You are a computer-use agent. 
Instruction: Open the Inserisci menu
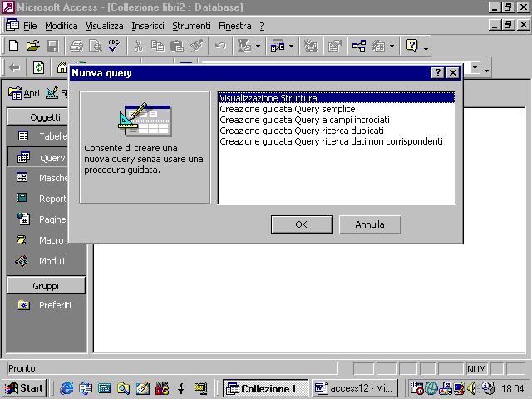148,26
